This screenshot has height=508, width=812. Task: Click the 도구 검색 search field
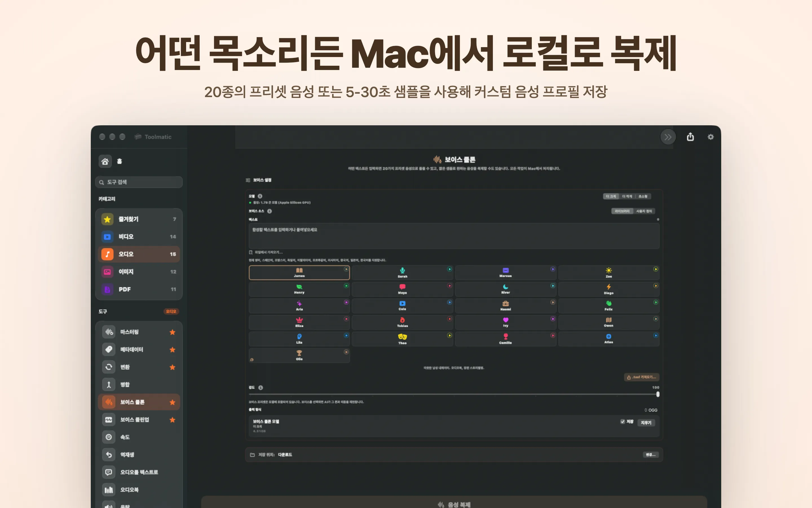click(x=139, y=182)
